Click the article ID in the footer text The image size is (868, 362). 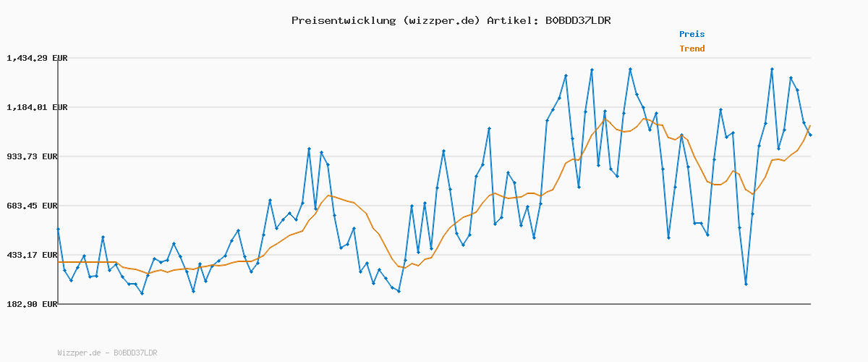pos(135,353)
